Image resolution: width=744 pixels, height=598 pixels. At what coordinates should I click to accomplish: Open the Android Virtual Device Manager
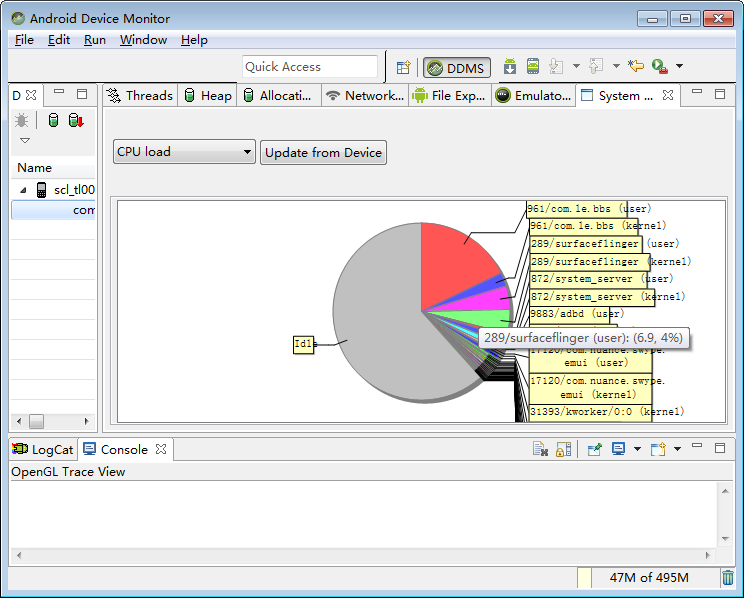[x=533, y=66]
